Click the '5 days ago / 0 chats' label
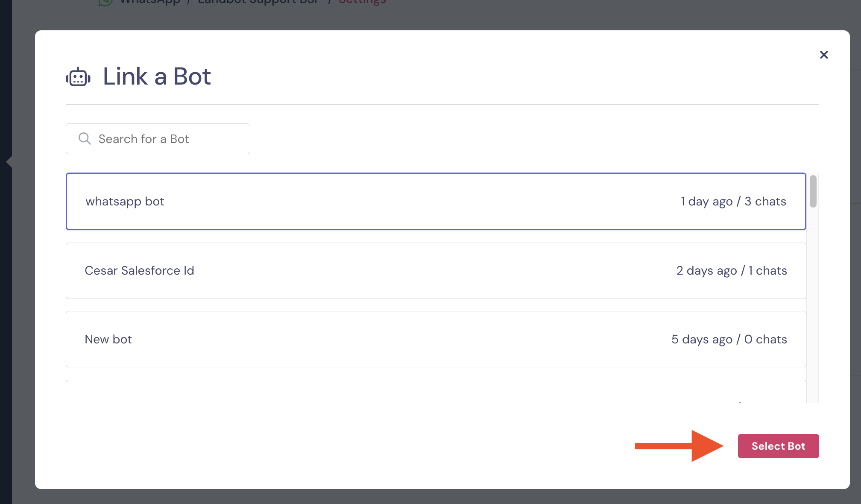The image size is (861, 504). coord(729,339)
